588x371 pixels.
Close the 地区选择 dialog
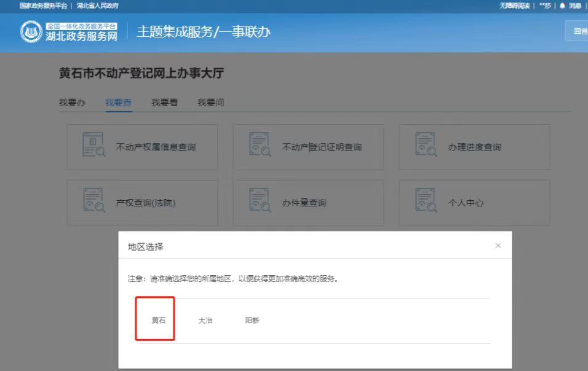point(498,246)
